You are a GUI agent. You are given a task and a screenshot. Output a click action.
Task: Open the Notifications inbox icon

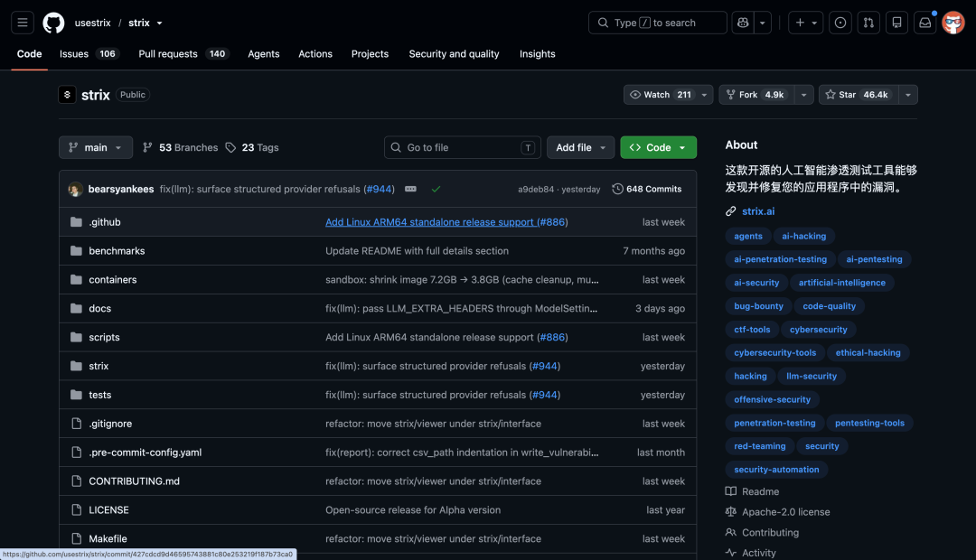(925, 23)
